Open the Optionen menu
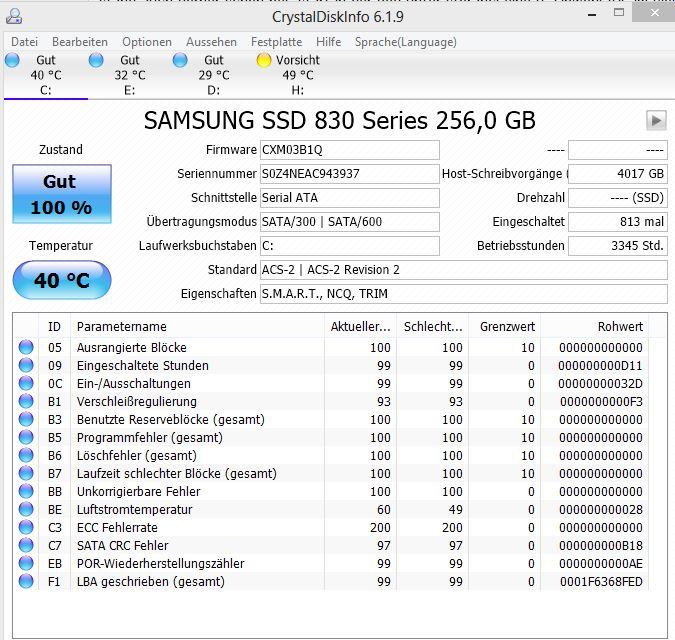The width and height of the screenshot is (675, 640). coord(147,42)
